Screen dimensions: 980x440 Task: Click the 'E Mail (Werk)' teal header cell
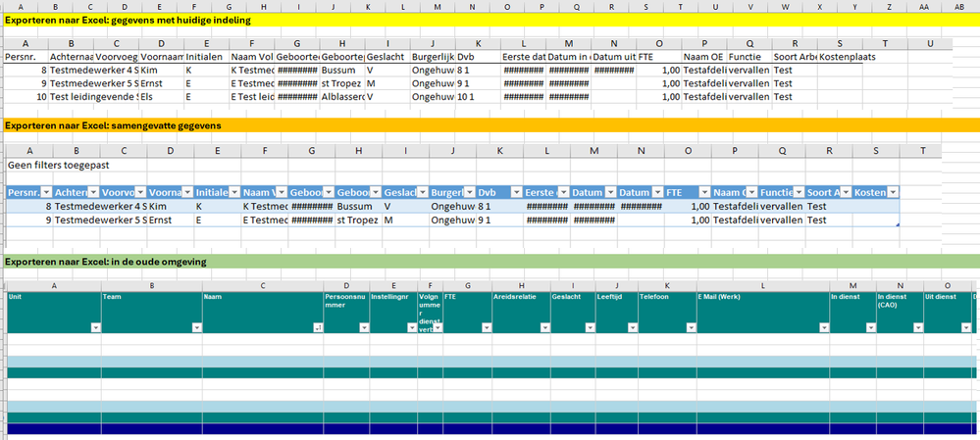tap(763, 312)
